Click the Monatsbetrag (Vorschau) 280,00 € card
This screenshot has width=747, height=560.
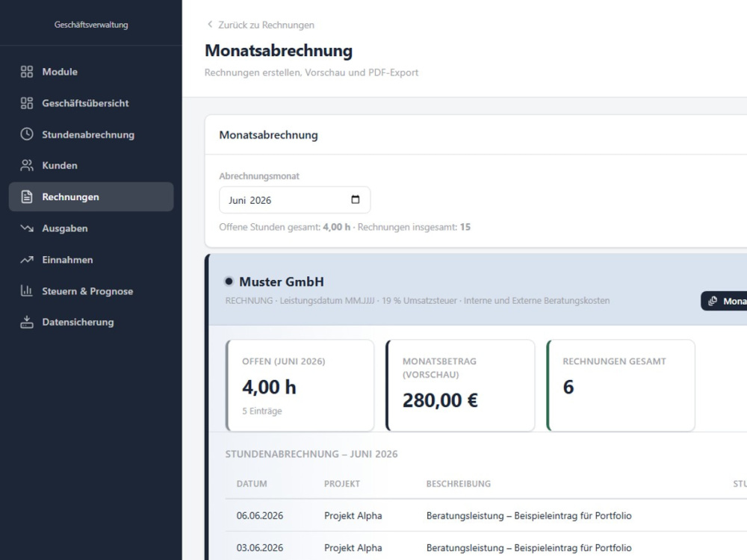460,385
